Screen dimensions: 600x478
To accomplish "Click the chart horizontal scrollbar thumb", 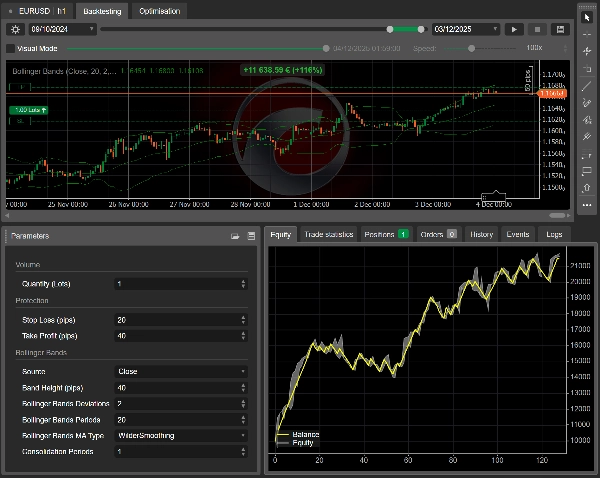I will (557, 216).
